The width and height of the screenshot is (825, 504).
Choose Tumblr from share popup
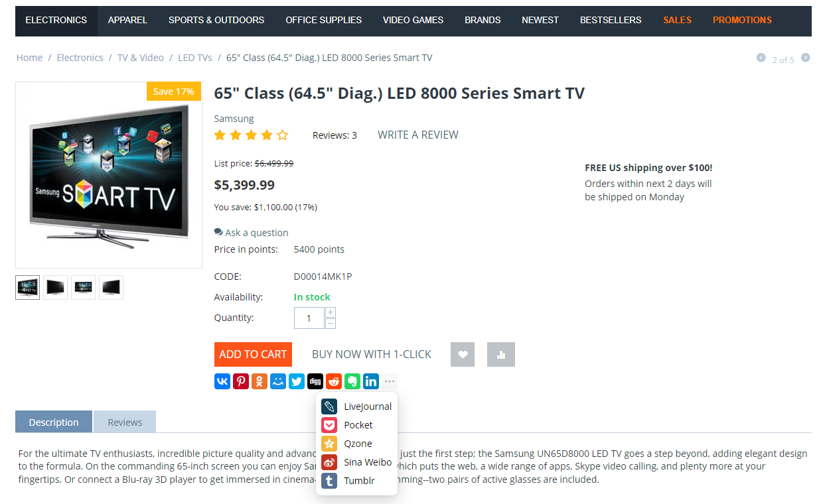tap(356, 481)
